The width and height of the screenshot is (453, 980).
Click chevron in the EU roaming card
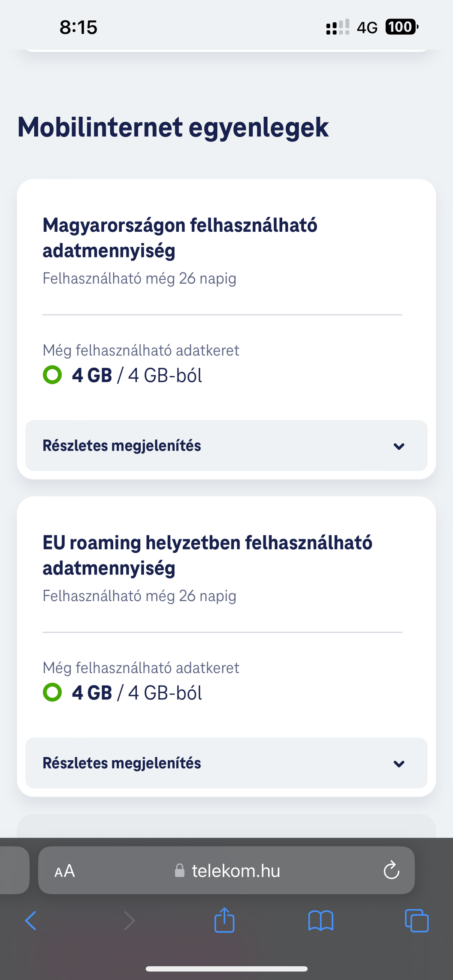pyautogui.click(x=399, y=764)
